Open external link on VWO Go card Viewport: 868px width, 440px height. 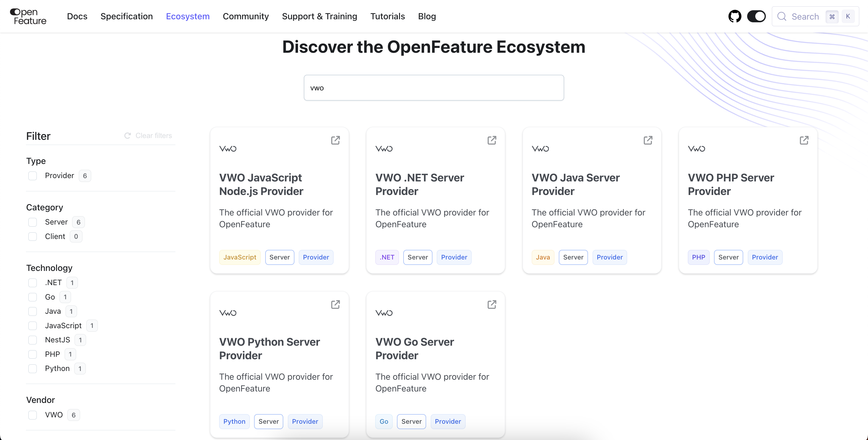(492, 305)
